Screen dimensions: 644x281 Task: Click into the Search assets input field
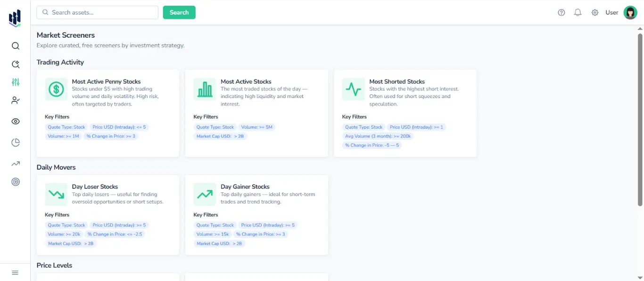[97, 12]
